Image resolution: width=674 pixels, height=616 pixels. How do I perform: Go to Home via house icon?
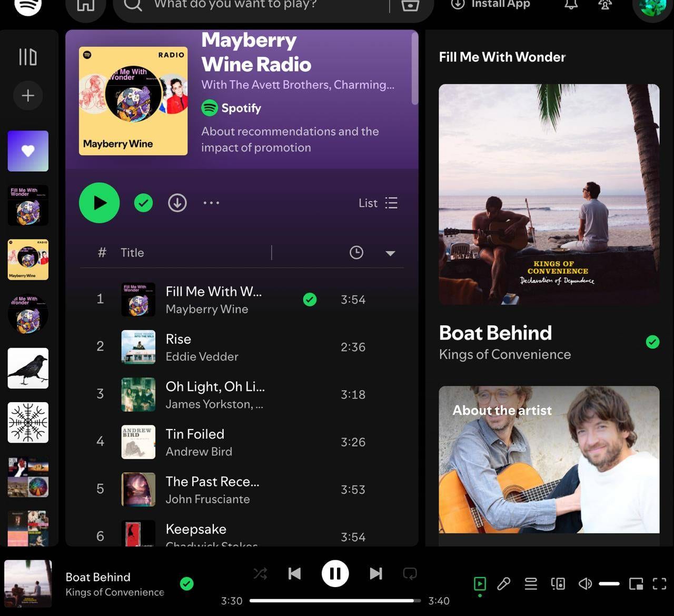[85, 5]
